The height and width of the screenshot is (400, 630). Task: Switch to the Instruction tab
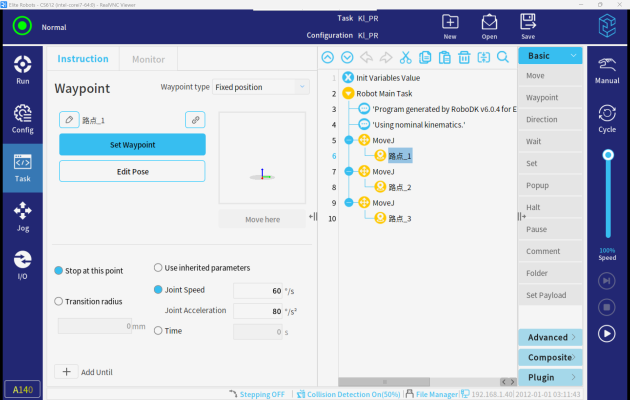83,59
